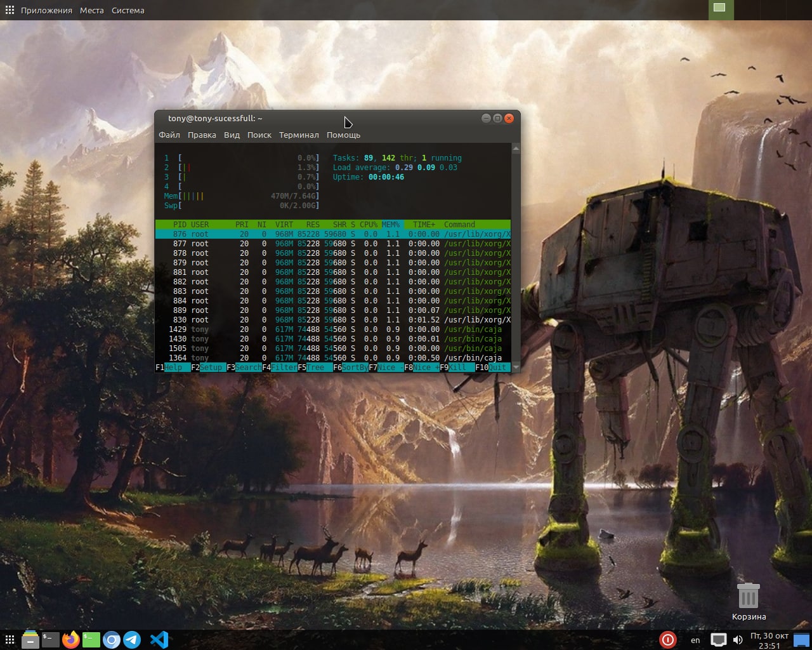
Task: Open the volume speaker tray icon
Action: click(738, 640)
